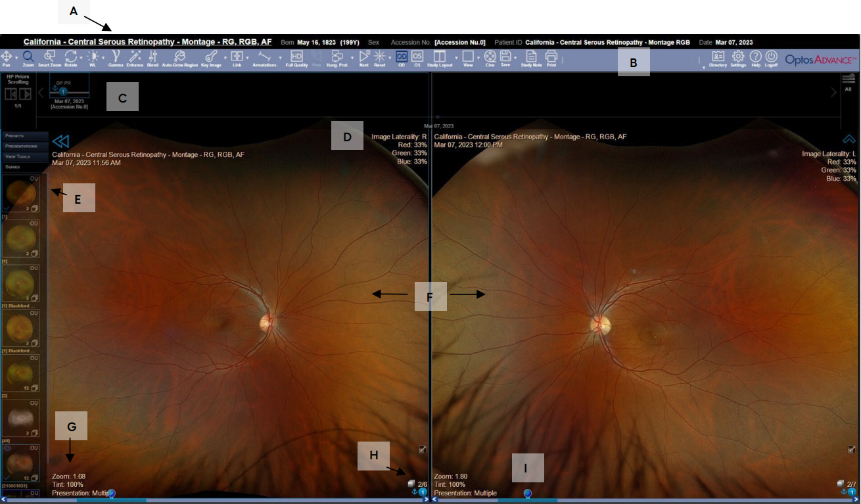Switch to the View Tools tab
This screenshot has width=861, height=504.
click(24, 156)
